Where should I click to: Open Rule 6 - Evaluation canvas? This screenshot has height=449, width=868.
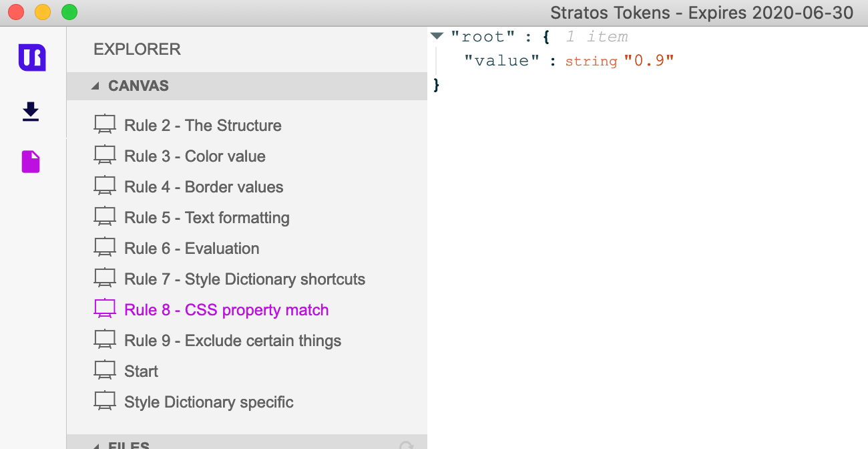click(192, 249)
